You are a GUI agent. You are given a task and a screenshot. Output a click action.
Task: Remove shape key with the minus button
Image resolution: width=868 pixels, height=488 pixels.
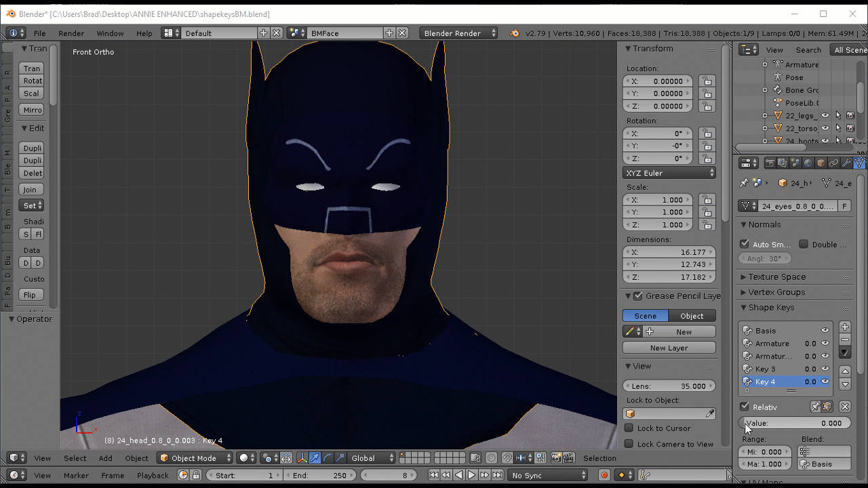[845, 340]
